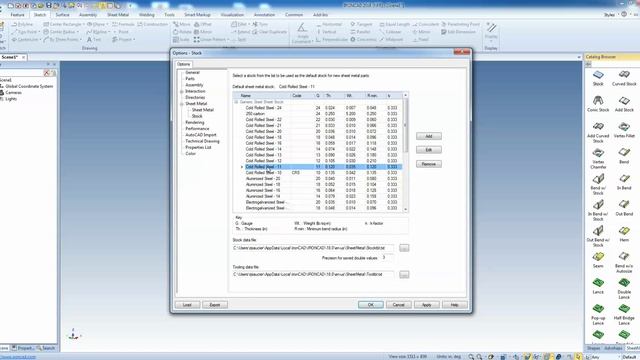This screenshot has width=640, height=360.
Task: Select the Curved Stock catalog icon
Action: (624, 75)
